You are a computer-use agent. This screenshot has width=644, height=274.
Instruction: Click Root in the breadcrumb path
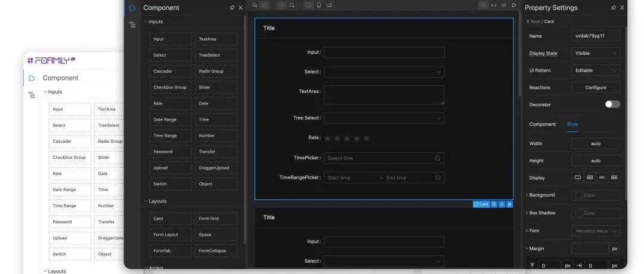point(535,21)
